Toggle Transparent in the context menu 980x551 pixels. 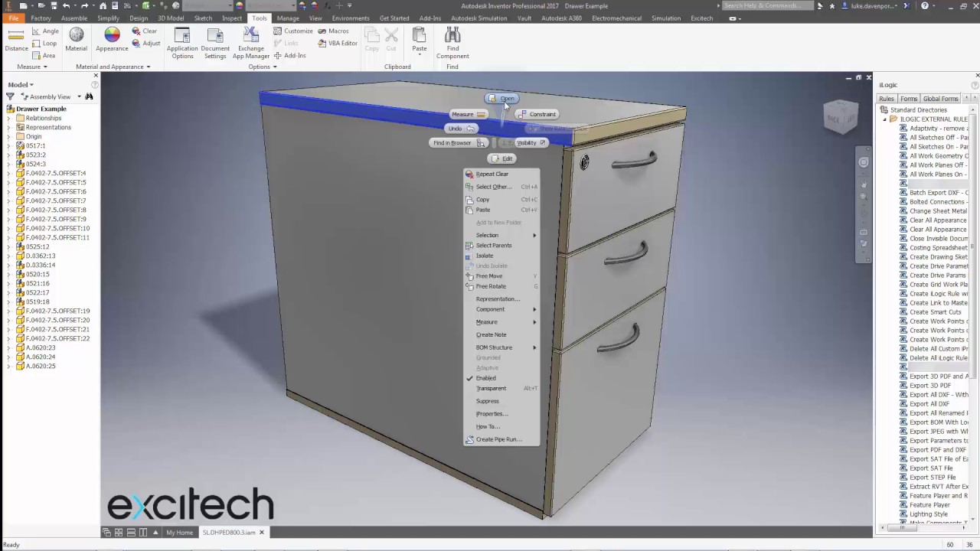tap(501, 388)
